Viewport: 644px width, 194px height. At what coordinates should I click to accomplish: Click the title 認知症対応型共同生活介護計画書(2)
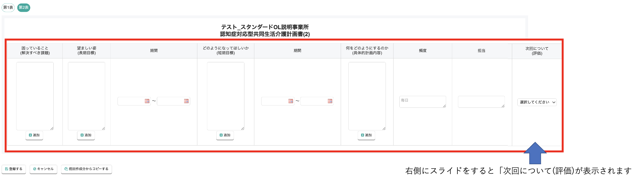265,34
